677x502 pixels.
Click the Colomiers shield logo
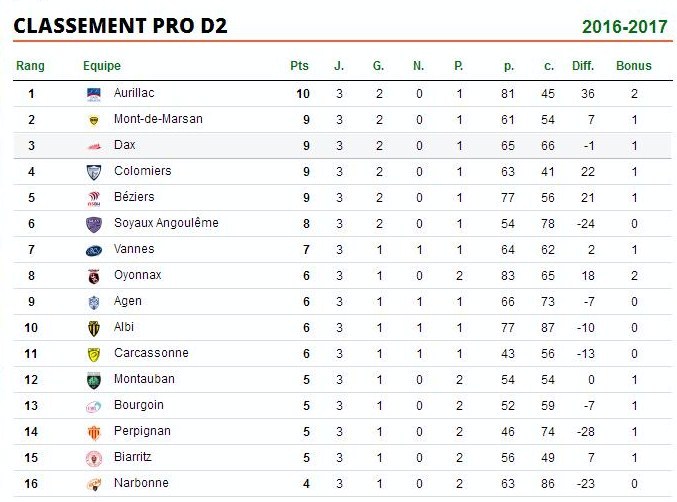tap(94, 172)
